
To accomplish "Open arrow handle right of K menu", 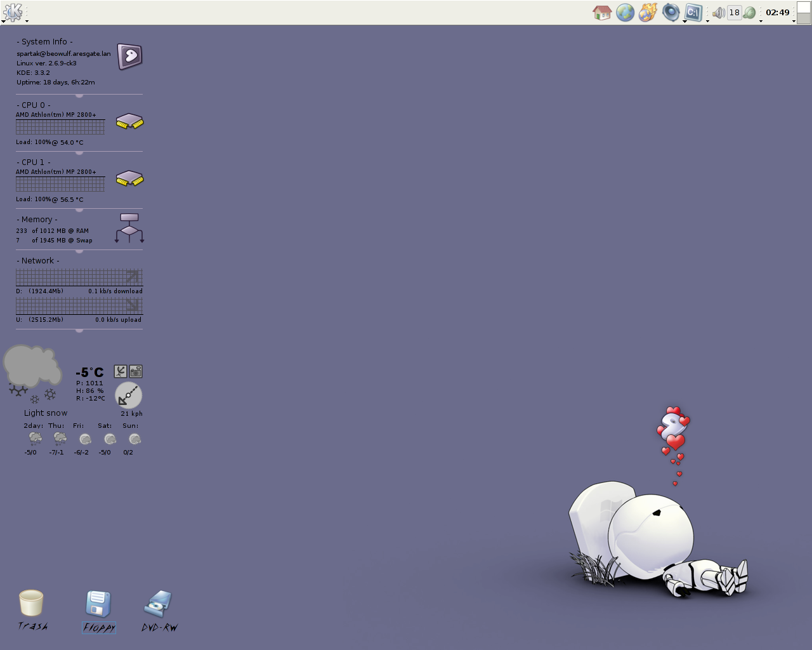I will (27, 22).
